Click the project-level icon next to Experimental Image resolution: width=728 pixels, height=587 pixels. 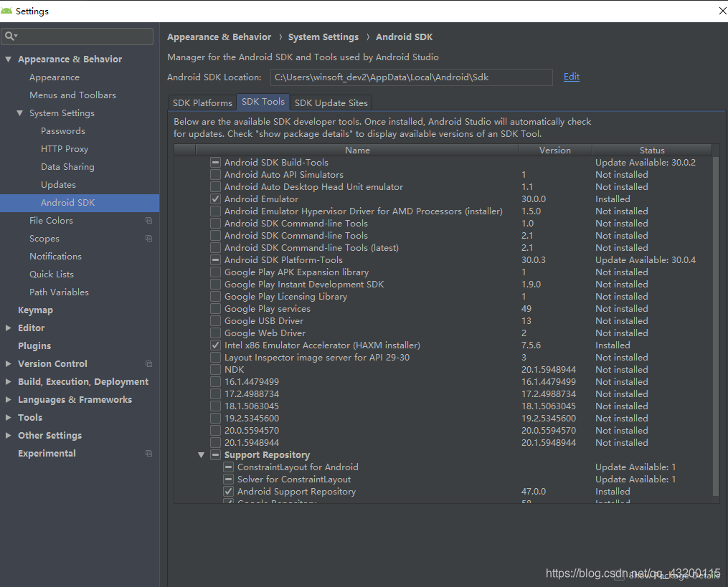point(148,454)
